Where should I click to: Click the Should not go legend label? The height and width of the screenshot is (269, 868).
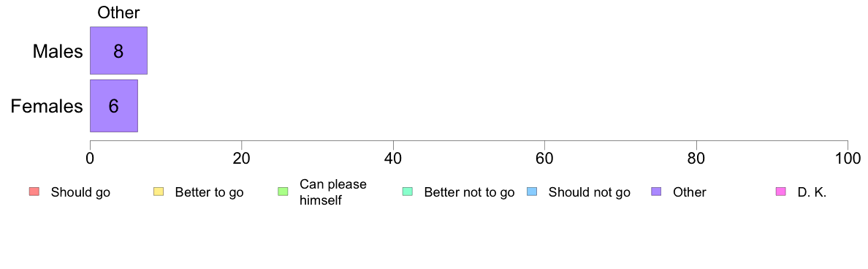589,193
